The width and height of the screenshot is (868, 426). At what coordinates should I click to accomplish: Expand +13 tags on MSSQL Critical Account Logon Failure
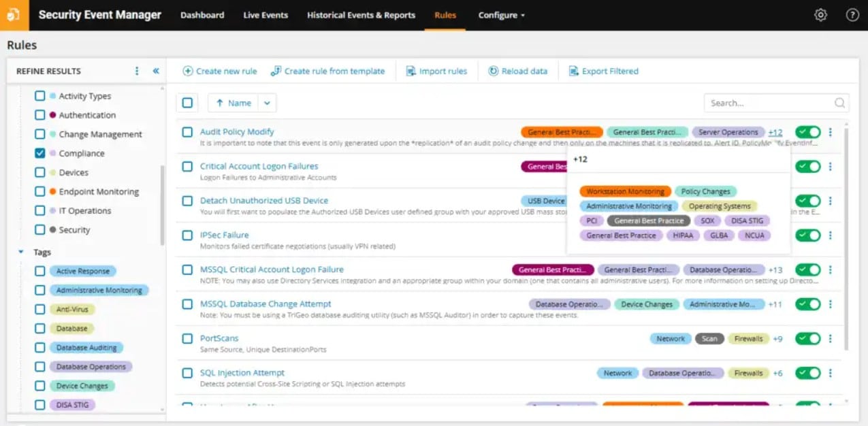click(775, 270)
